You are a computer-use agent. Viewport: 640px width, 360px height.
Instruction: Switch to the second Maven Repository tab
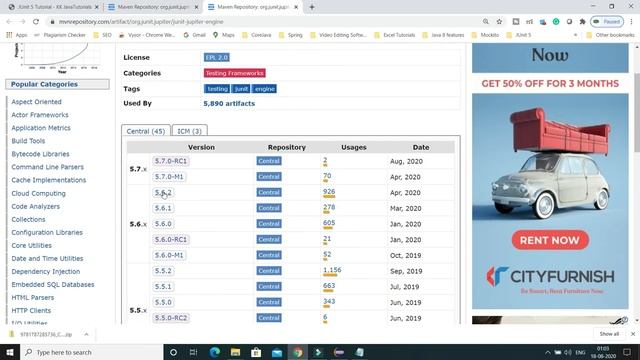tap(153, 7)
